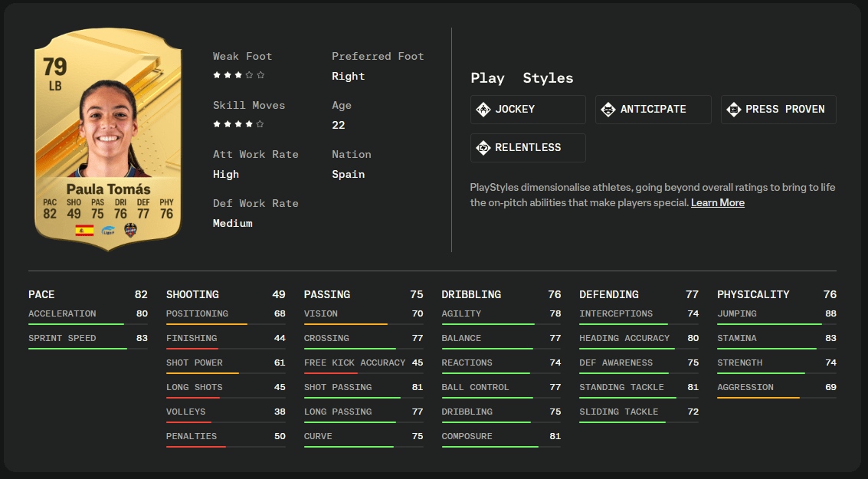The image size is (868, 479).
Task: Click the BALL CONTROL stat label
Action: (475, 387)
